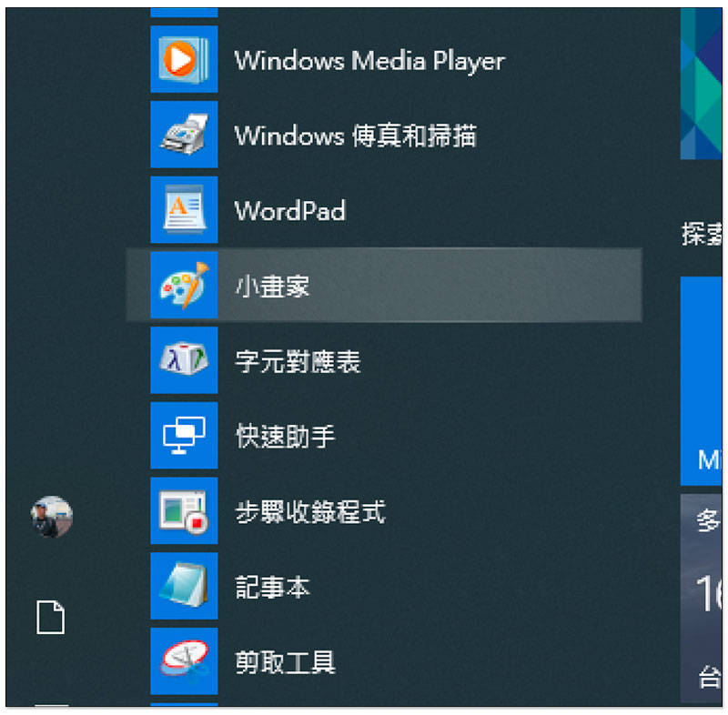Viewport: 728px width, 715px height.
Task: Launch the WordPad app icon
Action: coord(184,209)
